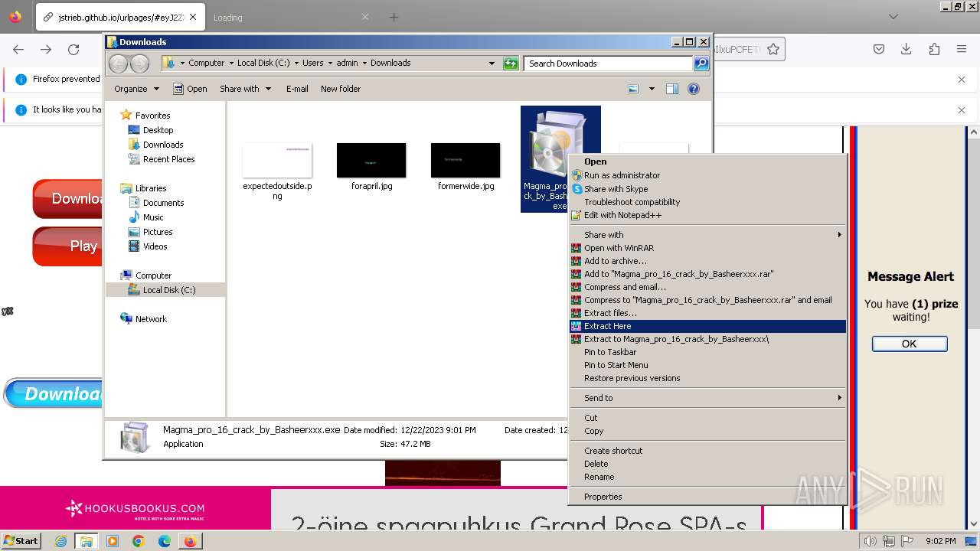Click Extract files... option

click(x=707, y=313)
